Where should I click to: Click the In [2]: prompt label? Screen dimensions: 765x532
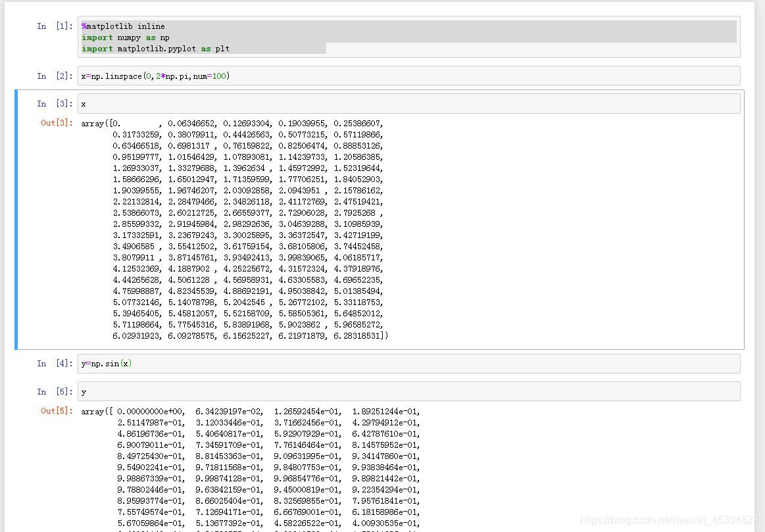tap(55, 76)
